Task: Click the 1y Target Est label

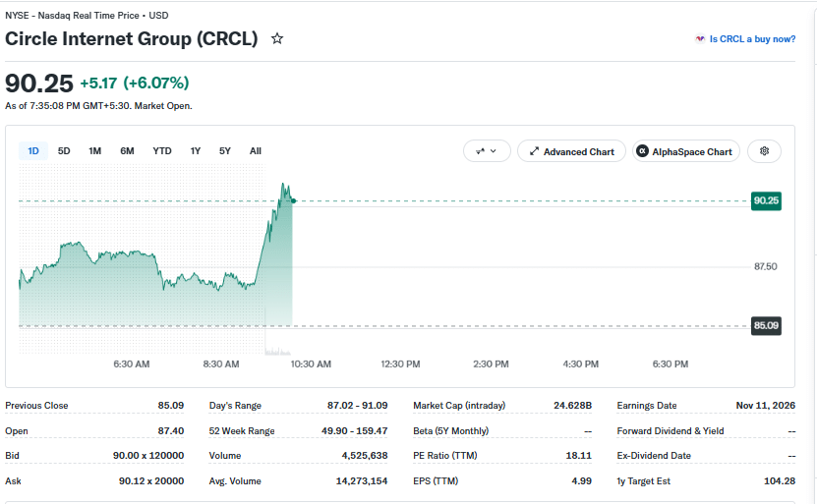Action: (644, 481)
